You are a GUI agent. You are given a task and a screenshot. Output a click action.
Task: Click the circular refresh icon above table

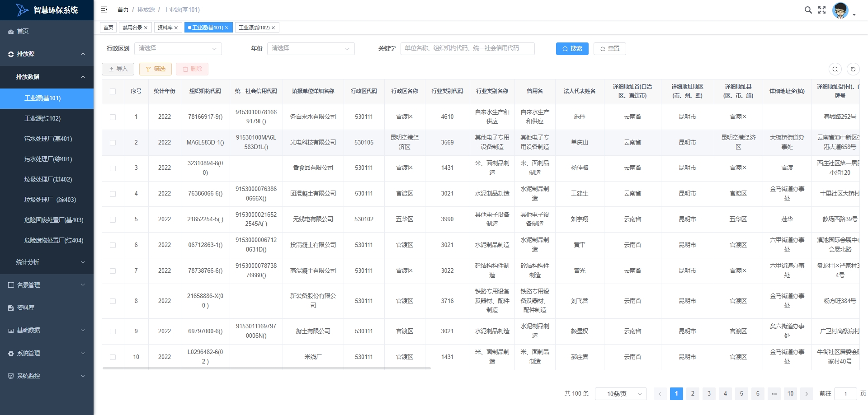(x=853, y=69)
